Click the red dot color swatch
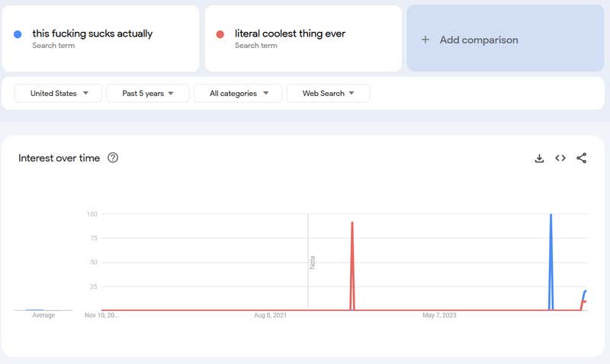 (220, 34)
